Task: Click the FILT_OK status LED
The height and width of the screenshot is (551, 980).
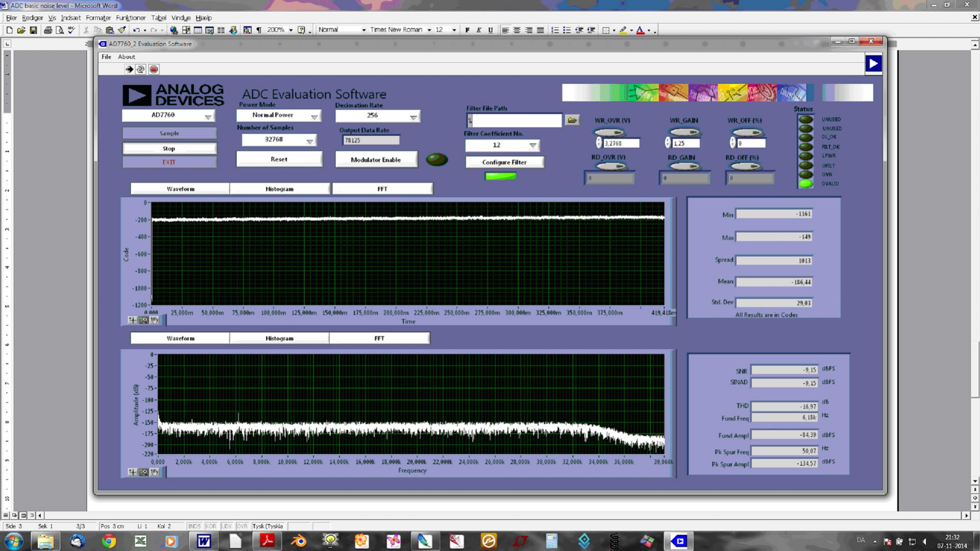Action: 805,147
